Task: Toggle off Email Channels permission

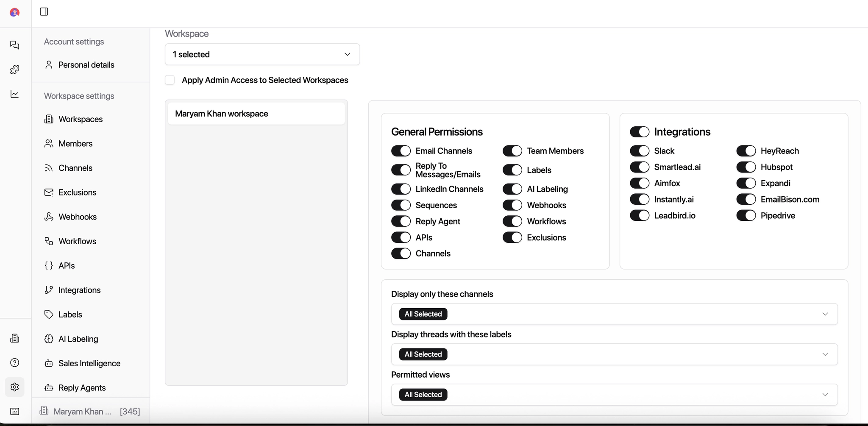Action: click(x=401, y=151)
